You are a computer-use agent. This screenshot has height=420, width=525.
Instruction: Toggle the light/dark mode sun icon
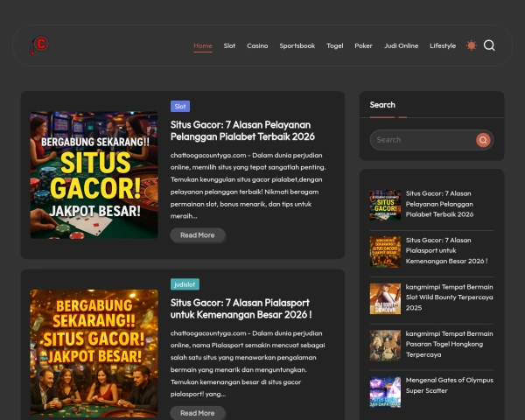(x=472, y=45)
